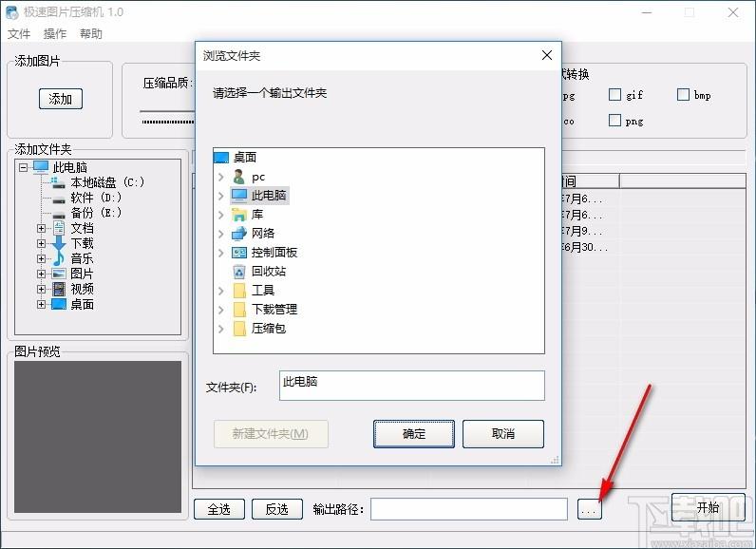Click the 软件 (D:) drive icon
756x549 pixels.
[59, 199]
